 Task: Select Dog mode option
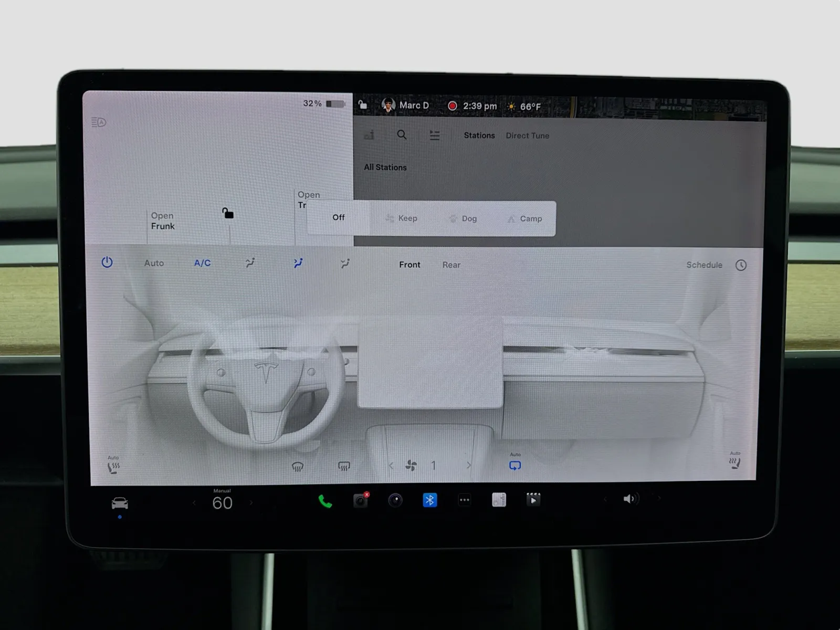(463, 218)
